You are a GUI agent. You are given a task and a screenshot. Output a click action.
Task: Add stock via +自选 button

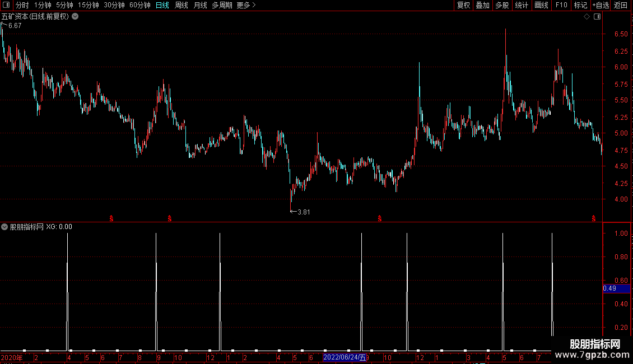point(601,5)
